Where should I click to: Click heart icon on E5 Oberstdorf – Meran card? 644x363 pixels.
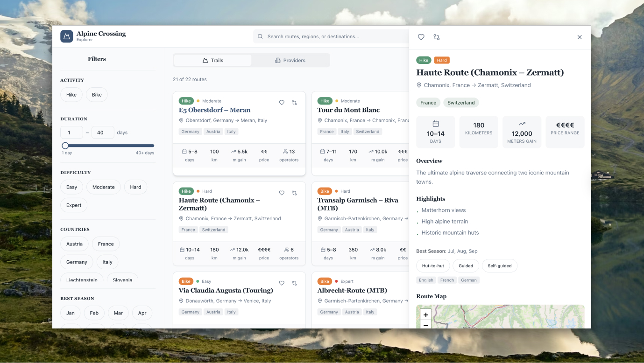282,103
